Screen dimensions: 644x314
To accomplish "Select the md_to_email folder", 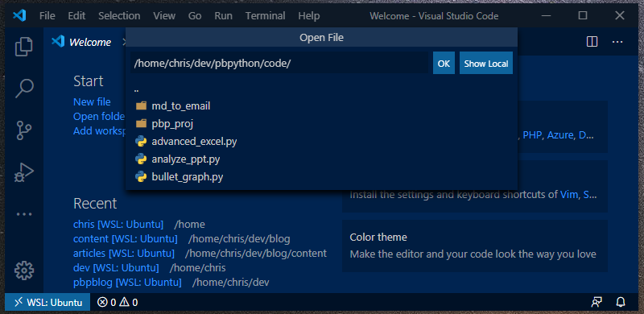I will [x=321, y=106].
